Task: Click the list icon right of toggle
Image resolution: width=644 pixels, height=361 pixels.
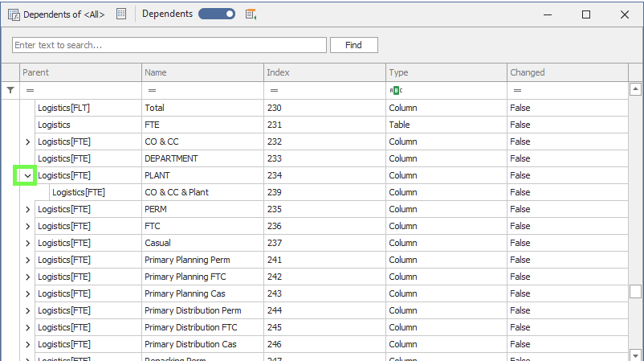Action: [x=251, y=14]
